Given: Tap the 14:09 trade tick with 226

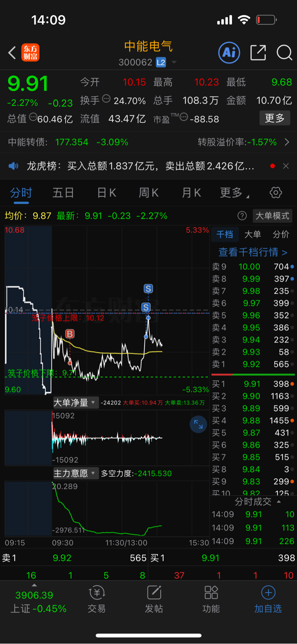Looking at the screenshot, I should (253, 541).
